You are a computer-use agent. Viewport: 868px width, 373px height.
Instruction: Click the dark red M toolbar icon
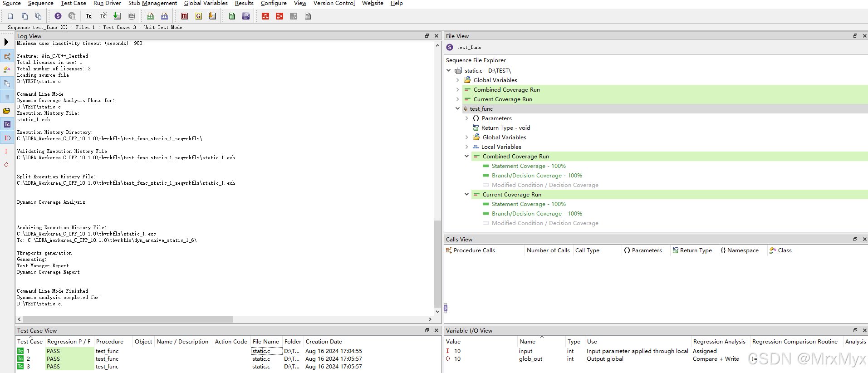point(184,16)
